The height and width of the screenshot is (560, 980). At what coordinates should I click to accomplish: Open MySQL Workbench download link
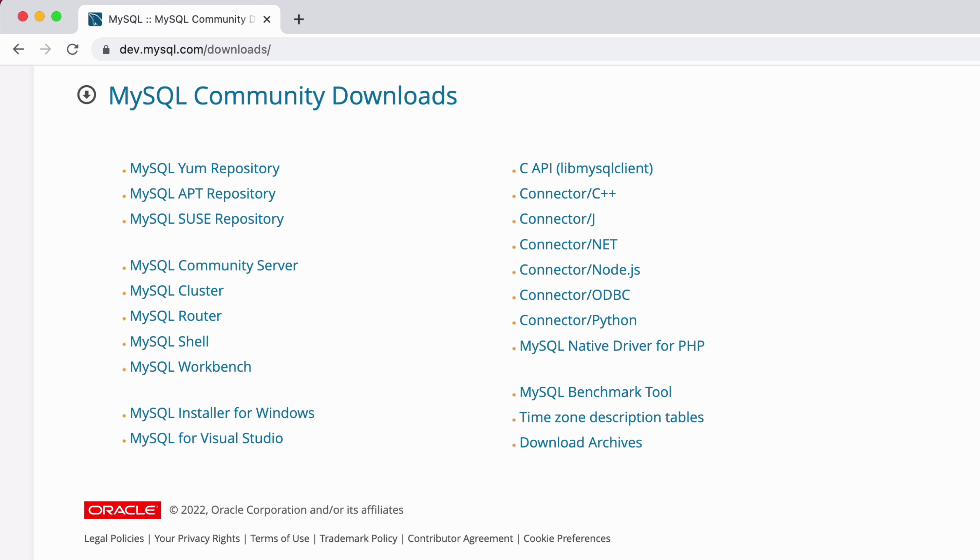click(x=190, y=367)
